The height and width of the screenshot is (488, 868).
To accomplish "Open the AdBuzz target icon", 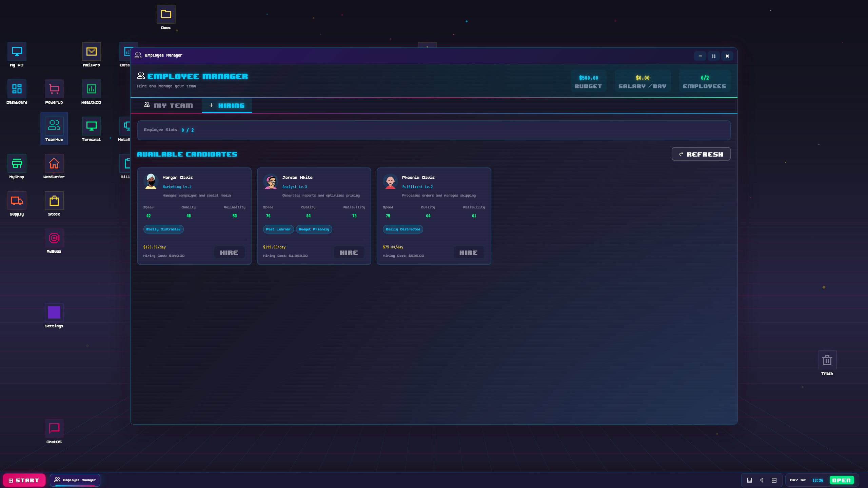I will (x=54, y=238).
